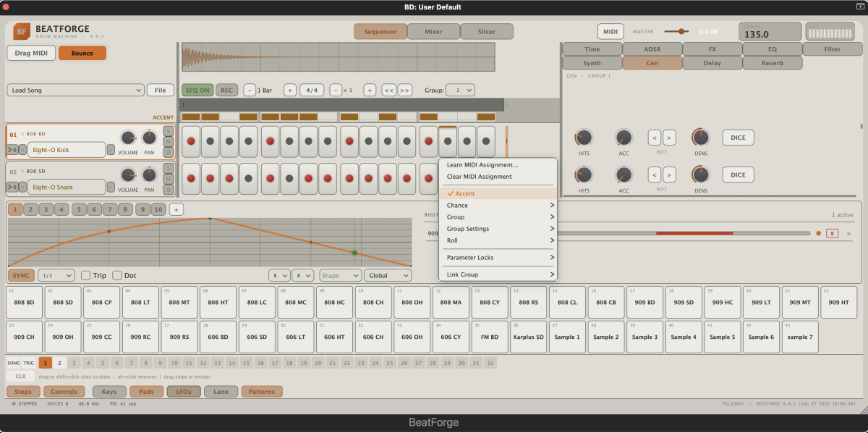Open the LFO rate 1/2 dropdown

[56, 275]
